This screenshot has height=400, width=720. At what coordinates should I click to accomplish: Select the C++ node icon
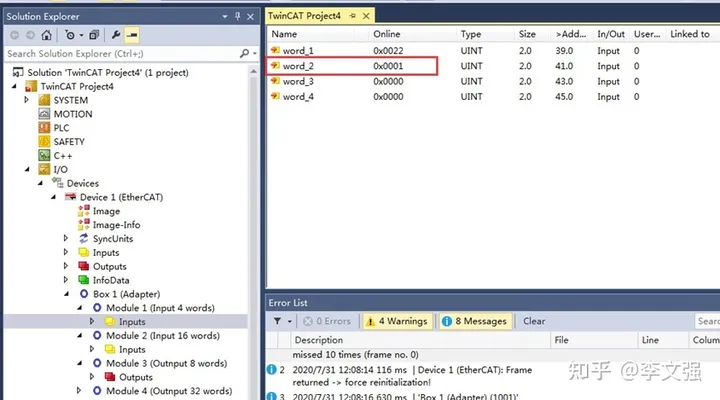click(x=45, y=155)
